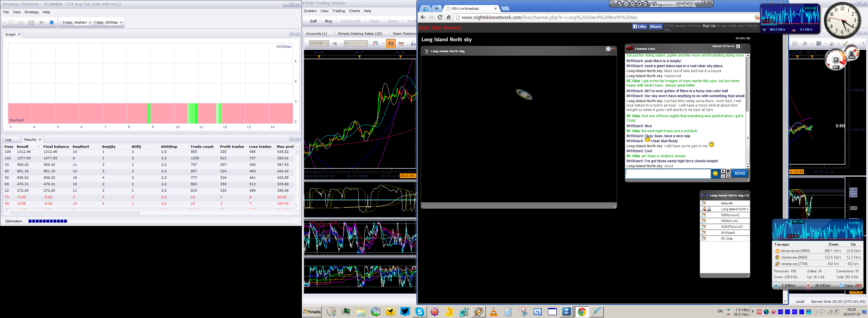Click the Facebook Like button
Viewport: 868px width, 318px height.
(640, 26)
